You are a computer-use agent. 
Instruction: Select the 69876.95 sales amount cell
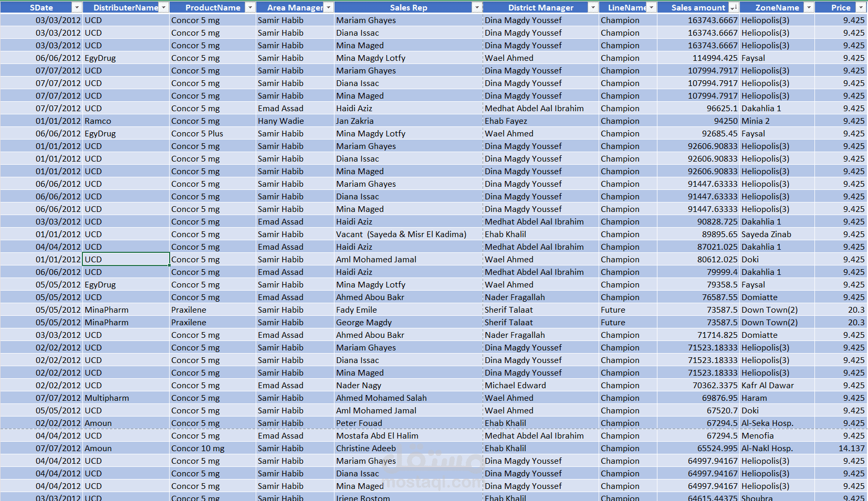(698, 398)
